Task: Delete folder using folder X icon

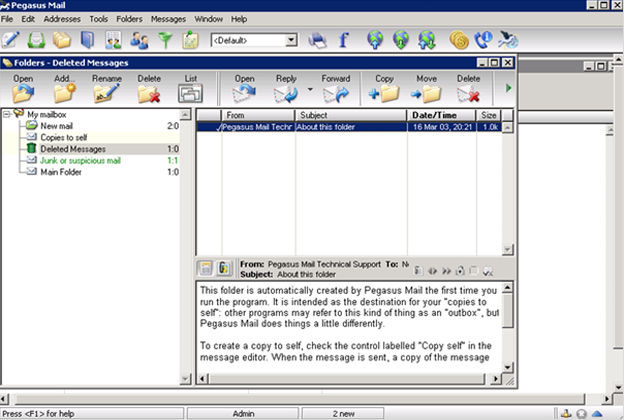Action: [149, 89]
